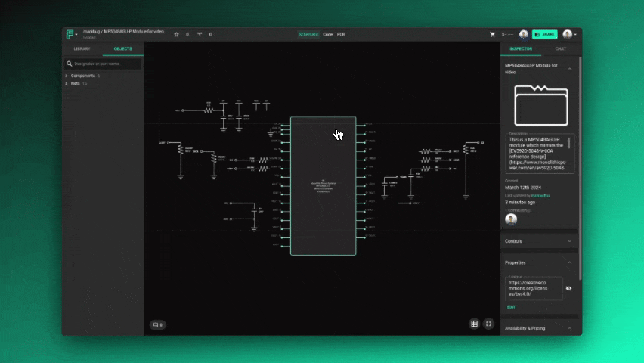
Task: Click the fit-to-screen icon
Action: tap(488, 324)
